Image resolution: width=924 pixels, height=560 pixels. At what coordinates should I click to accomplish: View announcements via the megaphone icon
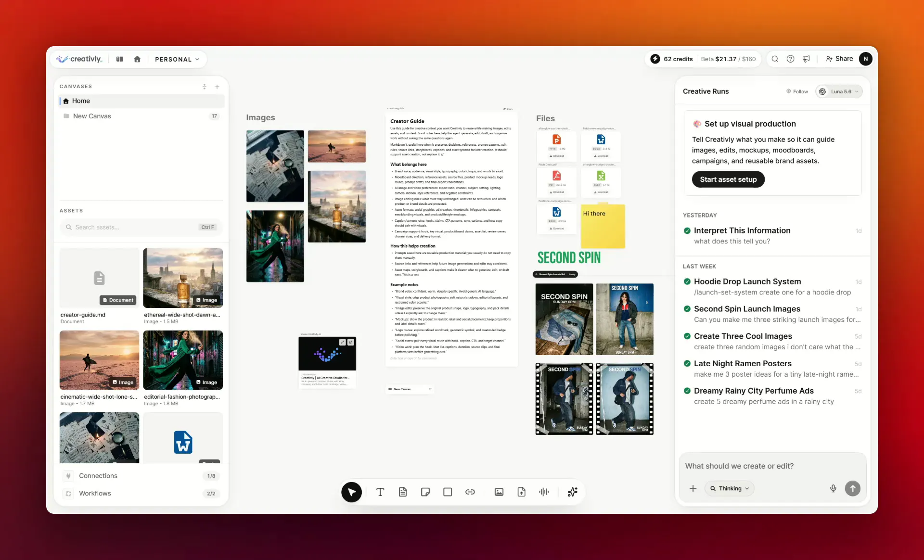(806, 59)
